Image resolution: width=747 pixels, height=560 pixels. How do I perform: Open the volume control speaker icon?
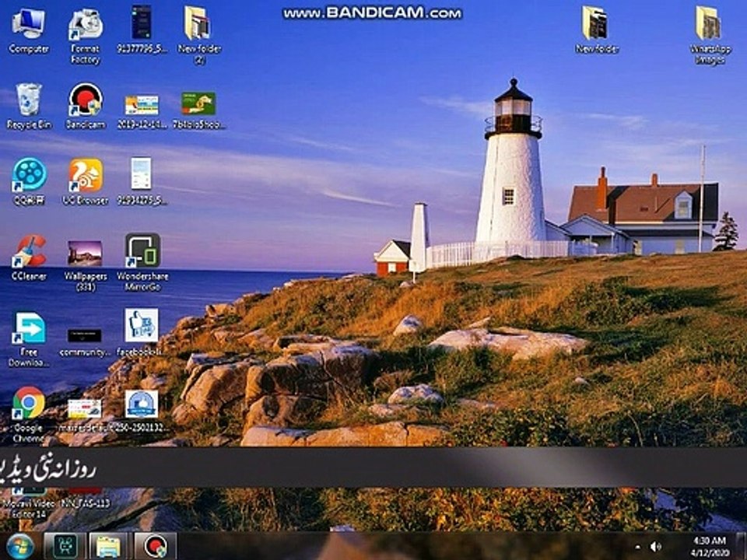point(656,547)
